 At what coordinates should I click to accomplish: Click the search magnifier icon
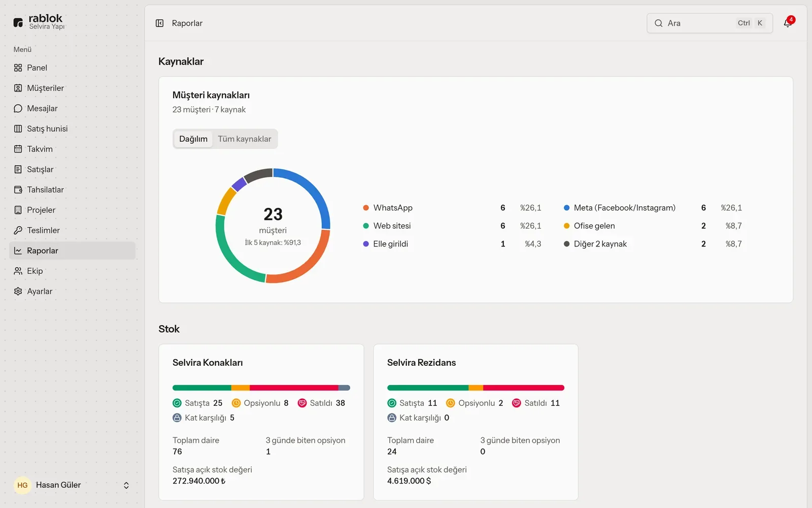pyautogui.click(x=659, y=23)
